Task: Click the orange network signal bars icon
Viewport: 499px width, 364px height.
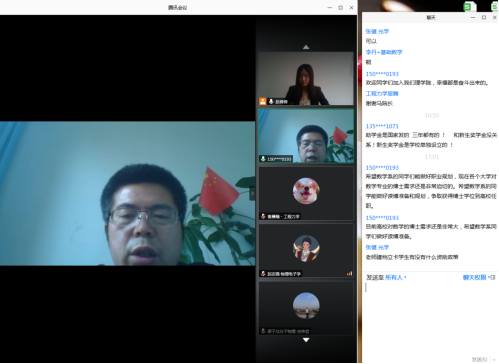Action: coord(349,274)
